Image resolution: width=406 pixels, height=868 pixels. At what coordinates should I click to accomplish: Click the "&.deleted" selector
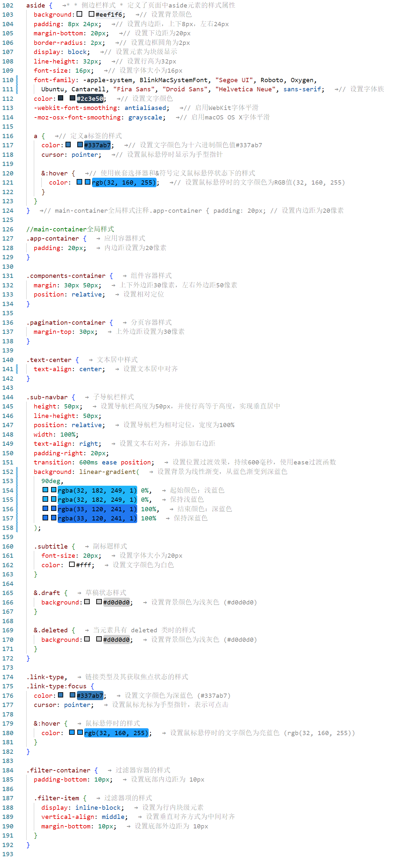[50, 630]
